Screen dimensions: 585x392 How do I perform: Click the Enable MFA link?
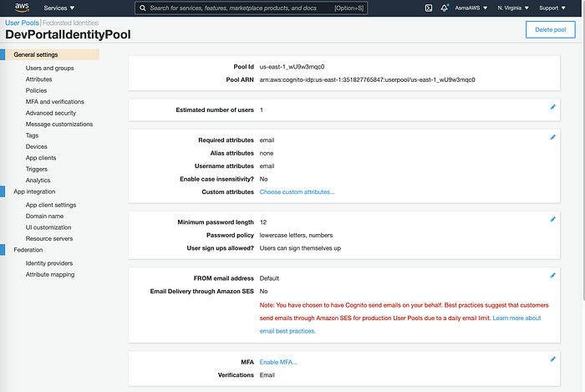coord(278,362)
